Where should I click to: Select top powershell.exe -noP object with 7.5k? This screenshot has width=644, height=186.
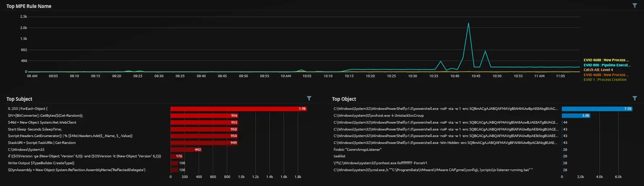(446, 109)
